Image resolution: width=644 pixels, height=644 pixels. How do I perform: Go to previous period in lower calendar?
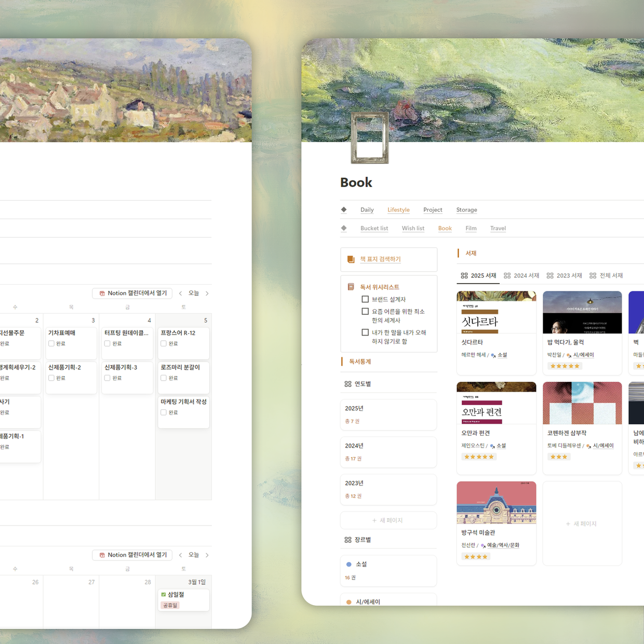click(180, 555)
